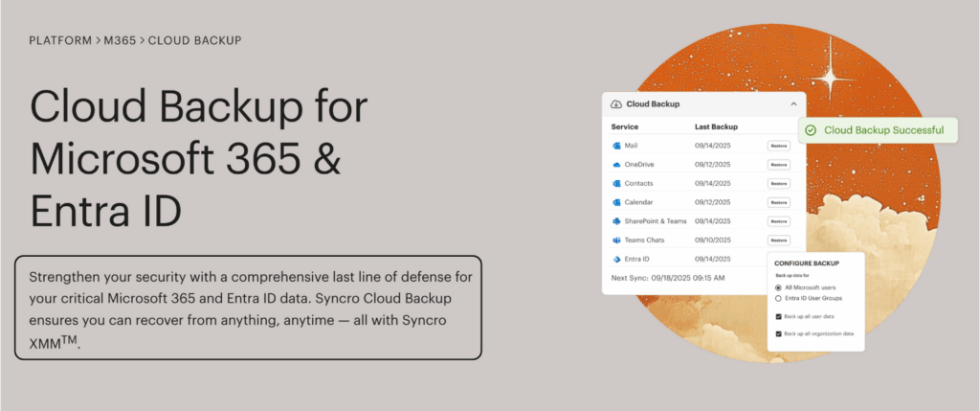The width and height of the screenshot is (980, 411).
Task: Select the Entra ID User Groups radio
Action: tap(778, 298)
